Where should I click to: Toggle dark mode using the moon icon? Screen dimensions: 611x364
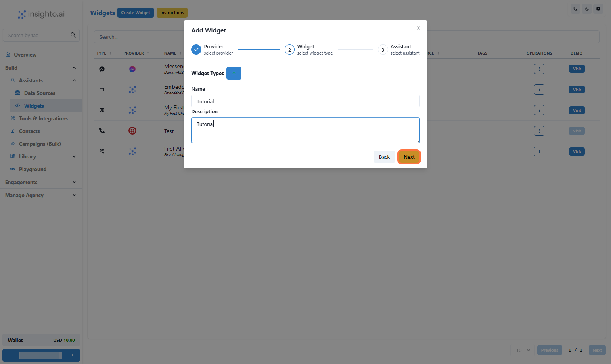(587, 9)
